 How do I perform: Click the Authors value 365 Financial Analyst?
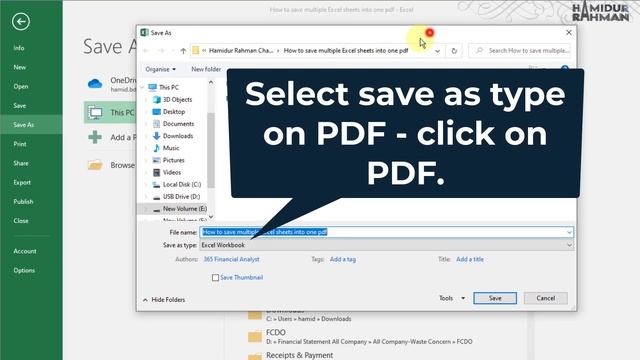click(231, 259)
